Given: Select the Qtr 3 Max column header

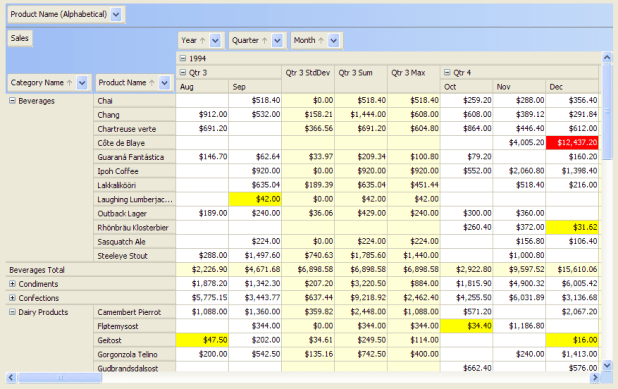Looking at the screenshot, I should point(414,79).
